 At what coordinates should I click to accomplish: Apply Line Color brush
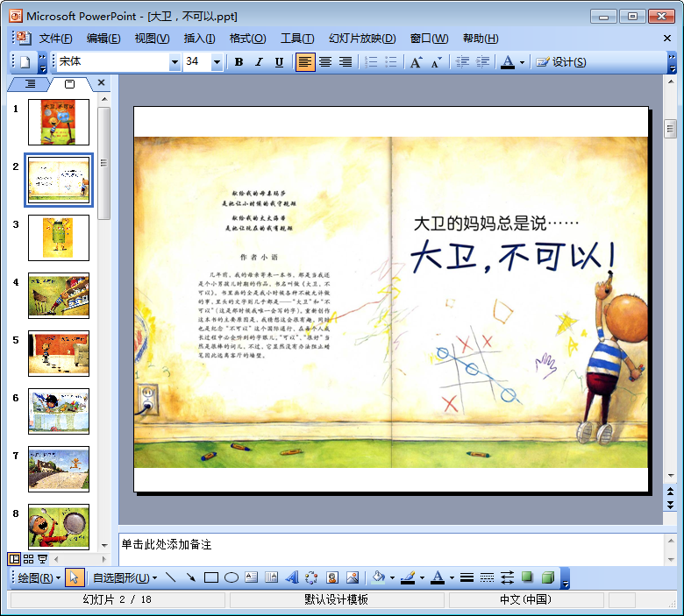[x=408, y=578]
